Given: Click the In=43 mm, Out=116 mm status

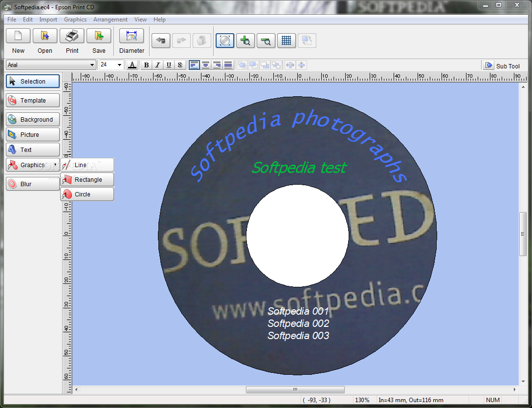Looking at the screenshot, I should coord(411,400).
